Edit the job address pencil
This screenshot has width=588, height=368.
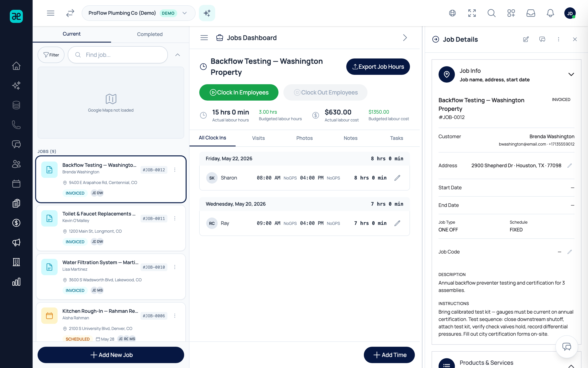tap(570, 166)
